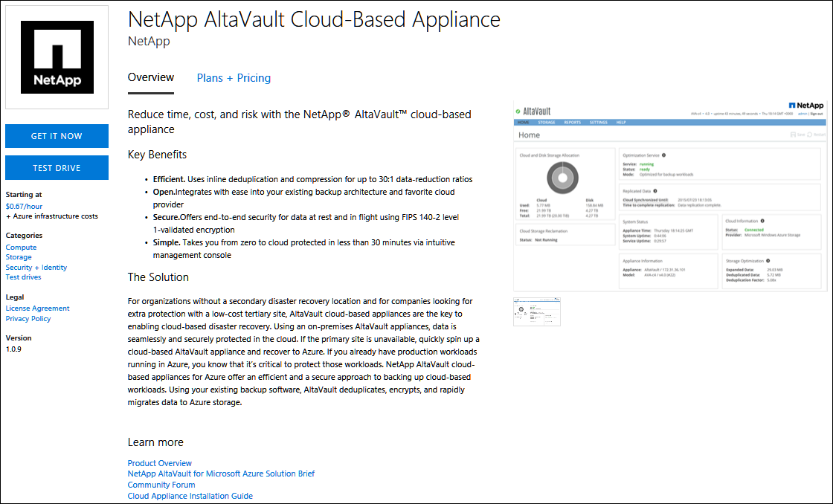
Task: Open the Plans + Pricing tab
Action: point(234,78)
